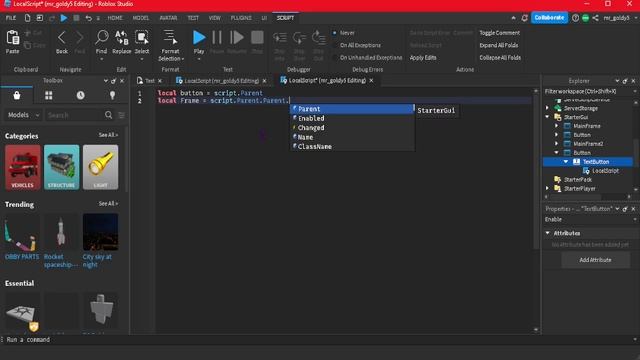640x360 pixels.
Task: Collapse the StarterGui tree node
Action: pos(547,117)
